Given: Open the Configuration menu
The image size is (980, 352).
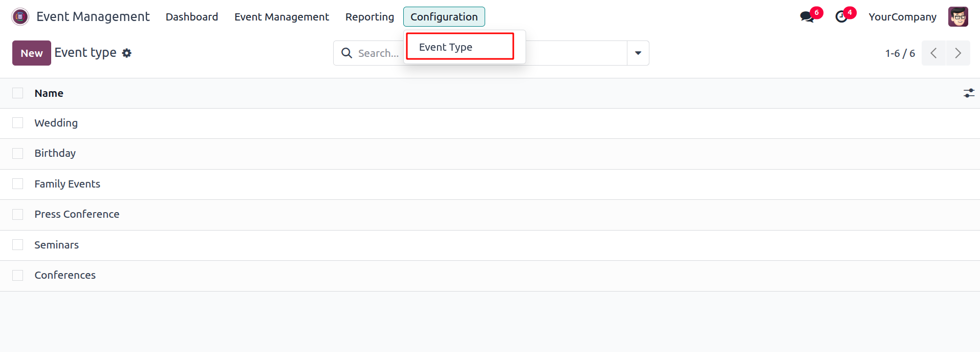Looking at the screenshot, I should [x=444, y=17].
